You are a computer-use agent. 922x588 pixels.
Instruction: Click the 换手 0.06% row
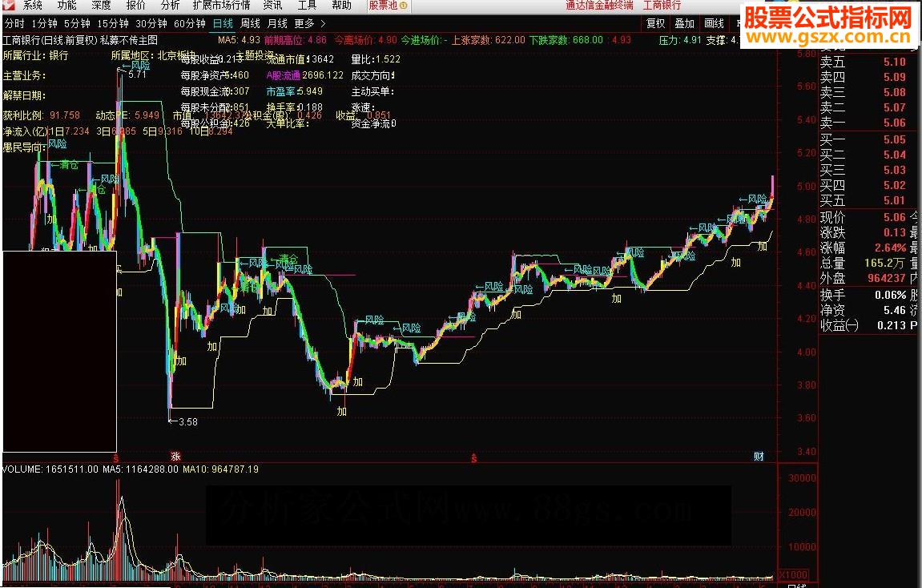(864, 295)
